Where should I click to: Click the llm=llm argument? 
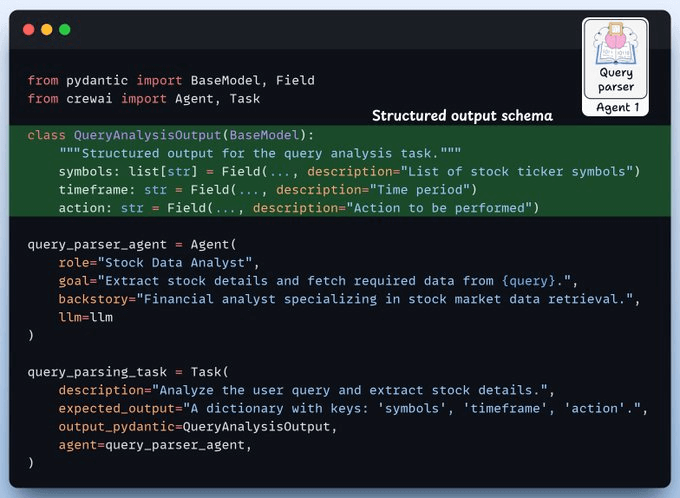pyautogui.click(x=84, y=316)
